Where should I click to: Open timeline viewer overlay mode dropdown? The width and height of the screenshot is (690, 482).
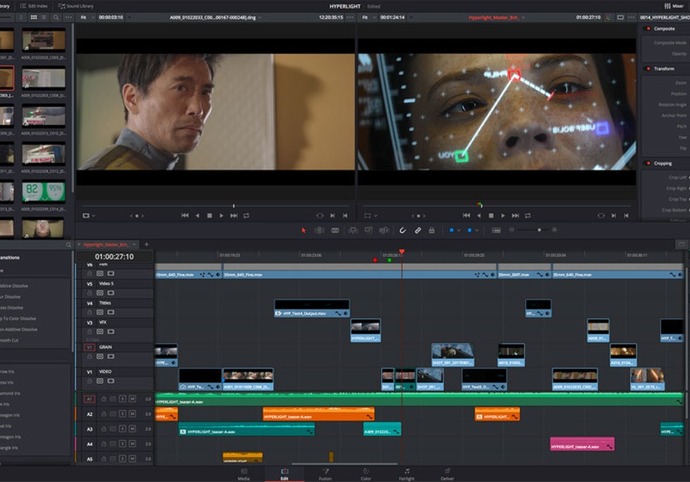pos(370,216)
